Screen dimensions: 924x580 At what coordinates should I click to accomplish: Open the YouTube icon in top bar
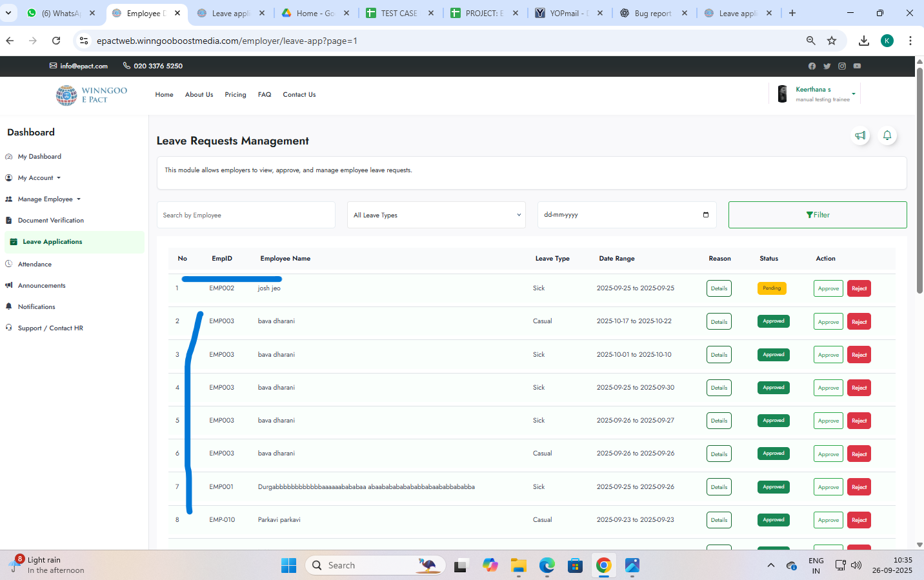(x=857, y=66)
